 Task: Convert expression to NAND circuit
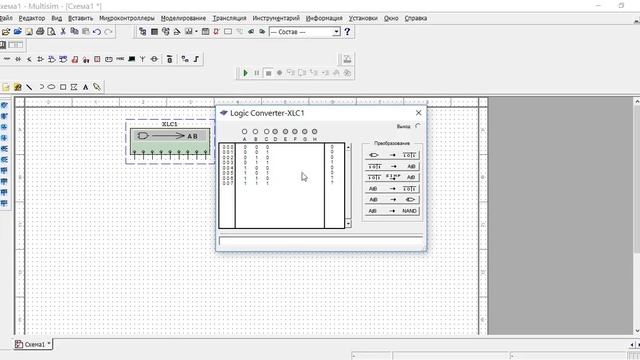click(x=391, y=211)
